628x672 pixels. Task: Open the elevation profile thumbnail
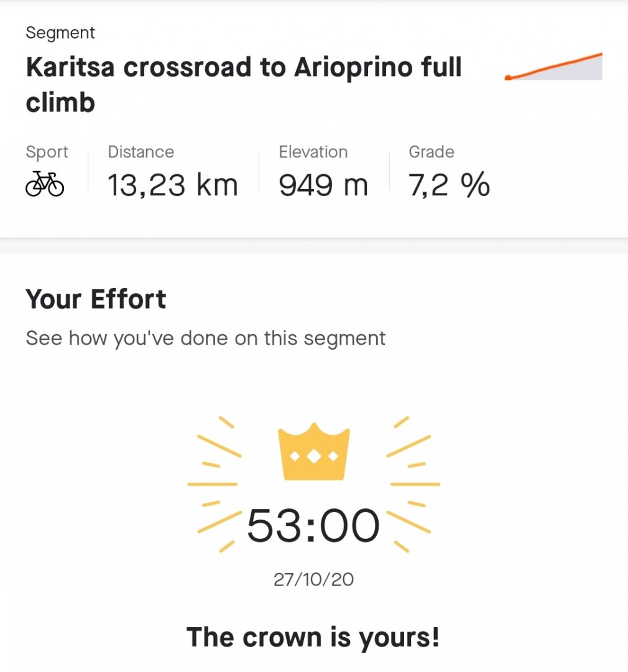coord(553,67)
